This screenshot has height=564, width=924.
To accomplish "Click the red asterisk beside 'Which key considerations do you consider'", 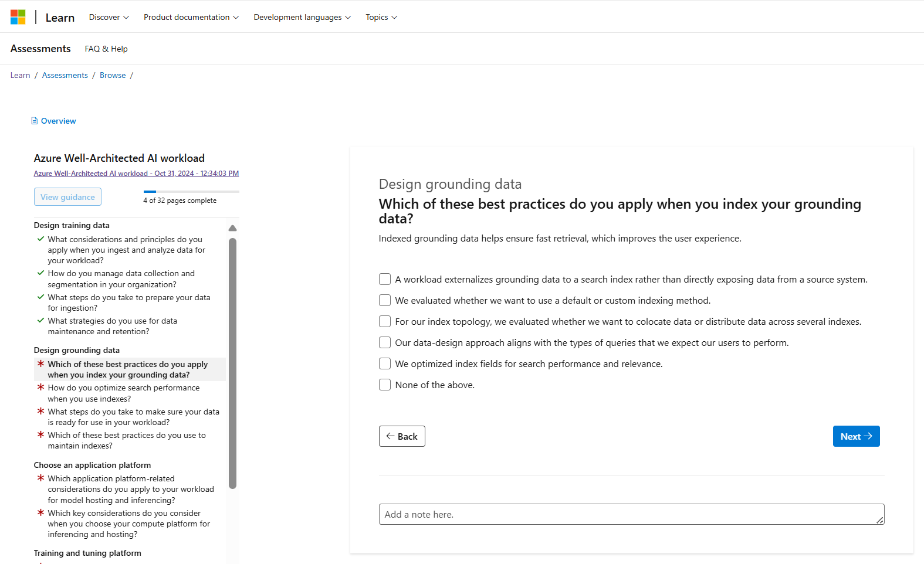I will pos(40,513).
